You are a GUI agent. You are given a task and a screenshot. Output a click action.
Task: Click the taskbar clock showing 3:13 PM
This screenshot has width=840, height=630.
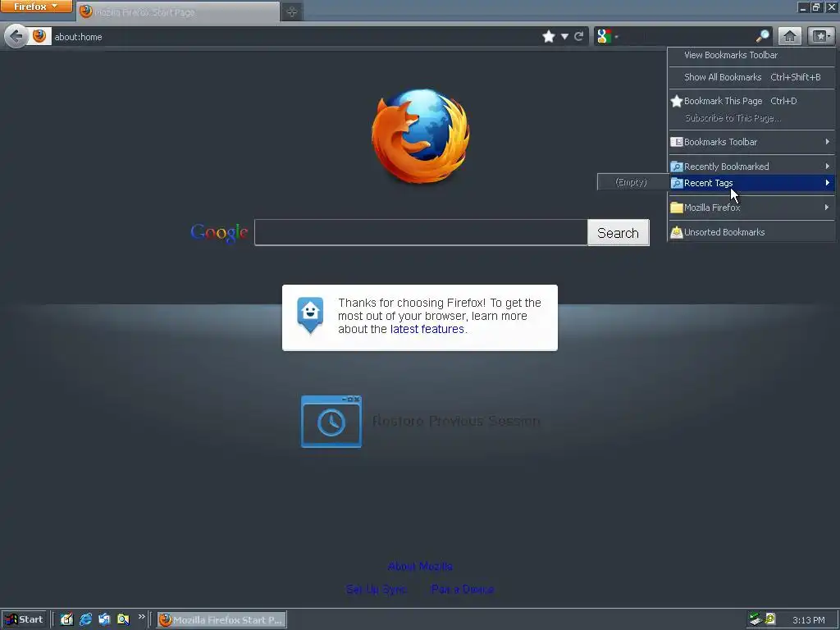click(808, 620)
